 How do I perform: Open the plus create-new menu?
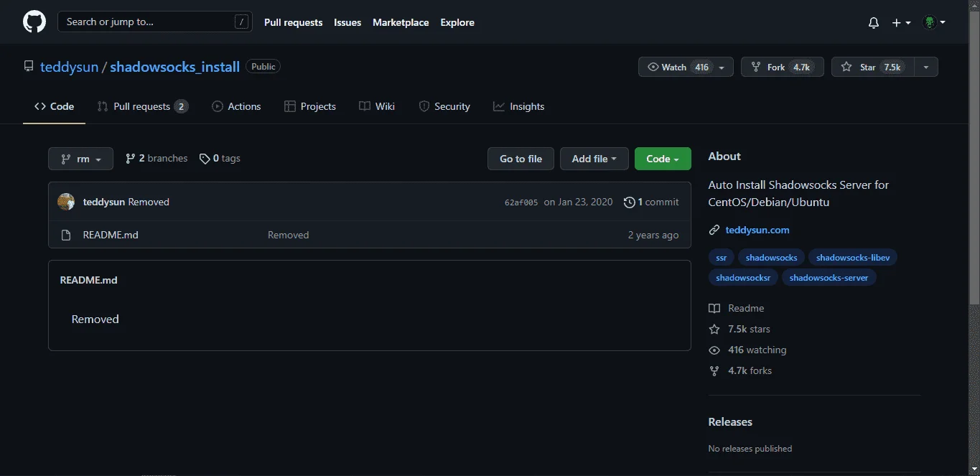click(901, 23)
